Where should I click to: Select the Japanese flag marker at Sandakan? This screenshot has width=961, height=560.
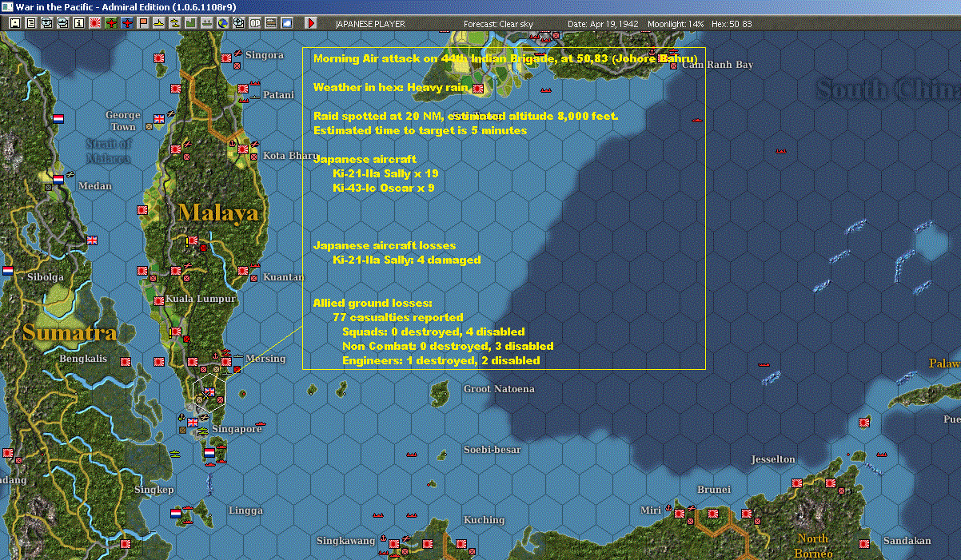tap(864, 543)
